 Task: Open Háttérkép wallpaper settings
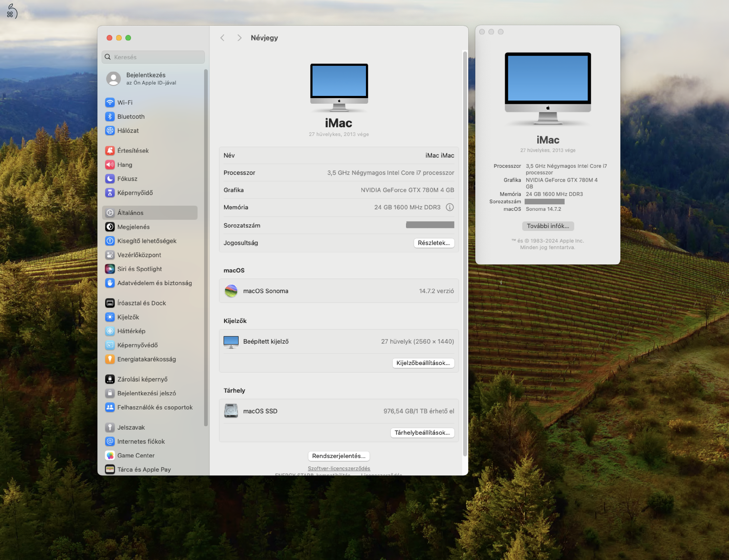(x=150, y=331)
